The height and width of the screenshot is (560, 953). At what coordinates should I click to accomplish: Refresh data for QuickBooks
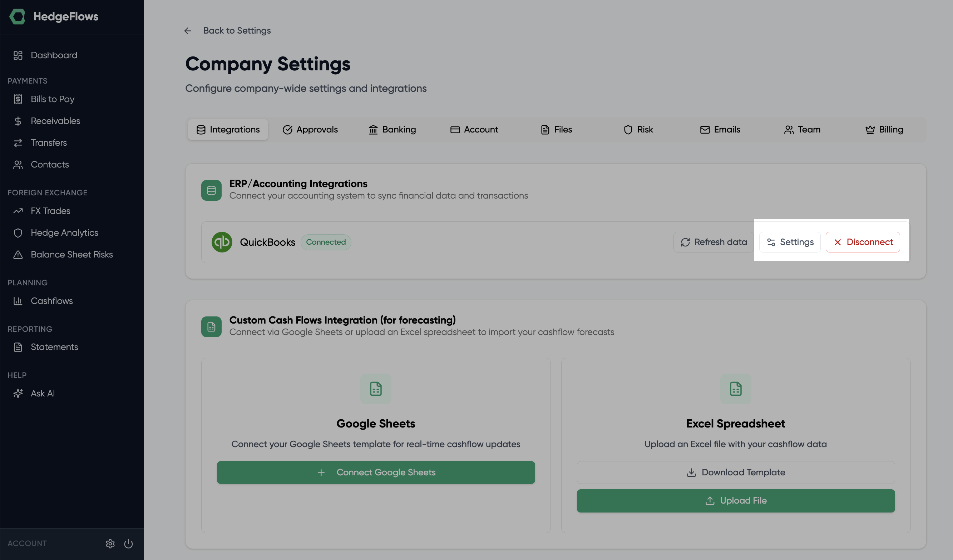712,242
